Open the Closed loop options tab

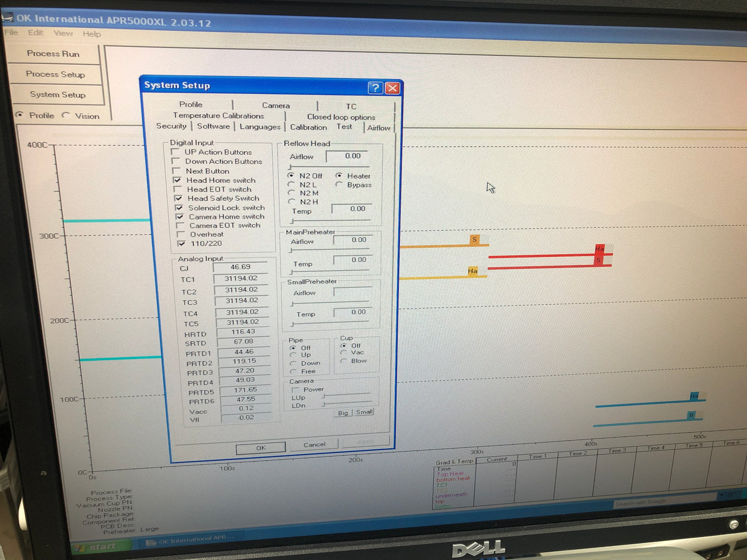pos(341,117)
